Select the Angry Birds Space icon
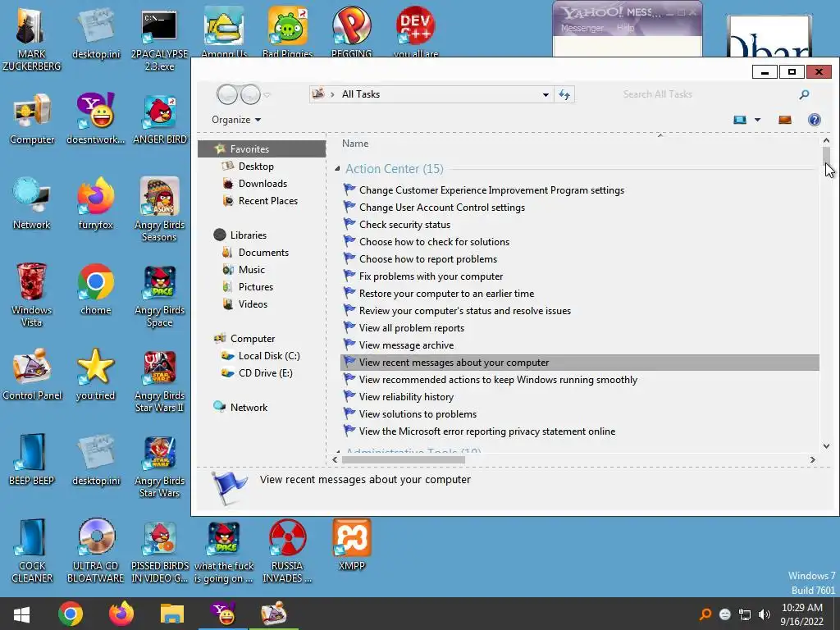The height and width of the screenshot is (630, 840). click(159, 294)
